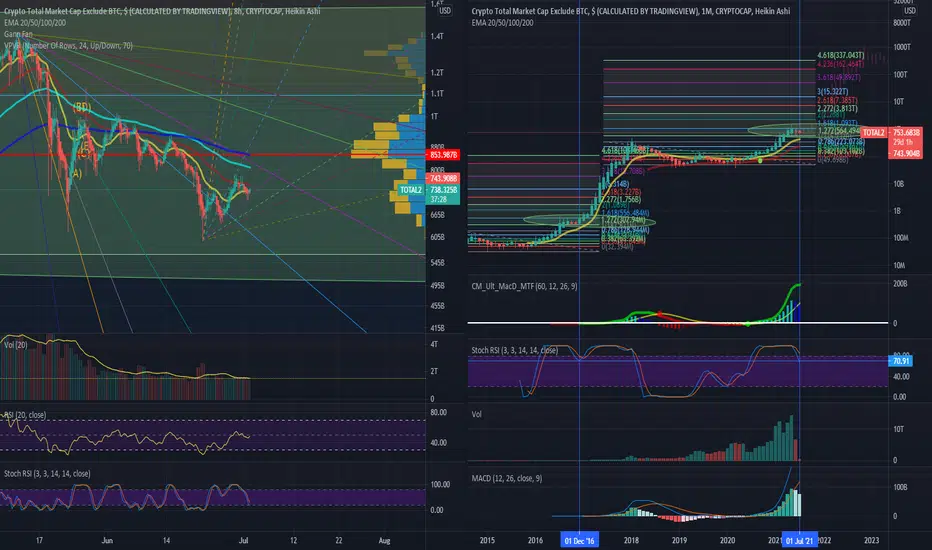Click the 605B price axis label
Image resolution: width=932 pixels, height=550 pixels.
437,237
